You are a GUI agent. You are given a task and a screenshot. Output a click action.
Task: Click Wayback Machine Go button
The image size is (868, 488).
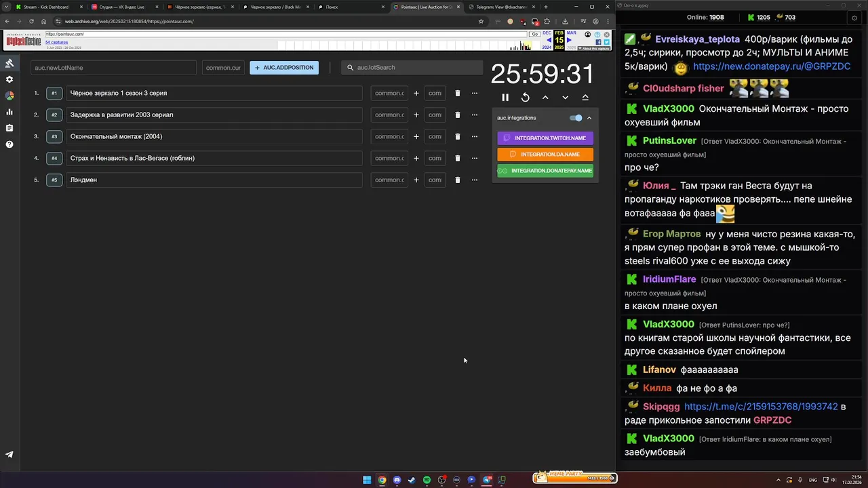click(x=535, y=34)
